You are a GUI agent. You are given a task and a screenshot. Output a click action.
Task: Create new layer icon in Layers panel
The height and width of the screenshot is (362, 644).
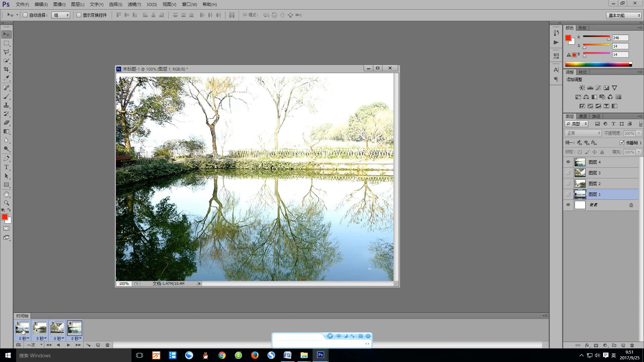(x=623, y=345)
